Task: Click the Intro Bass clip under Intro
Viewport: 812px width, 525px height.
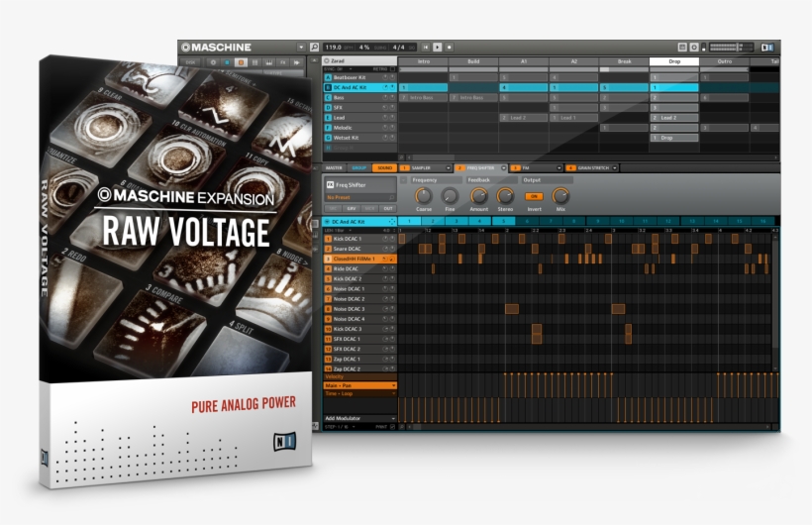Action: point(423,97)
